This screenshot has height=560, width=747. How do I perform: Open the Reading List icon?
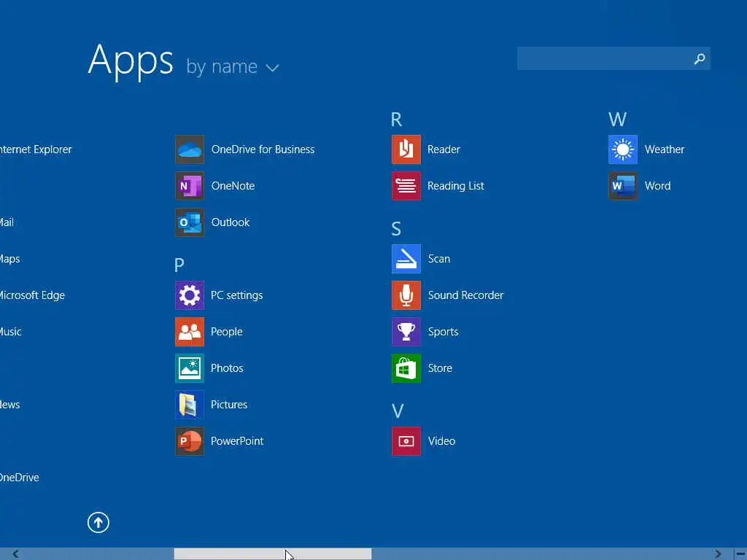[406, 186]
